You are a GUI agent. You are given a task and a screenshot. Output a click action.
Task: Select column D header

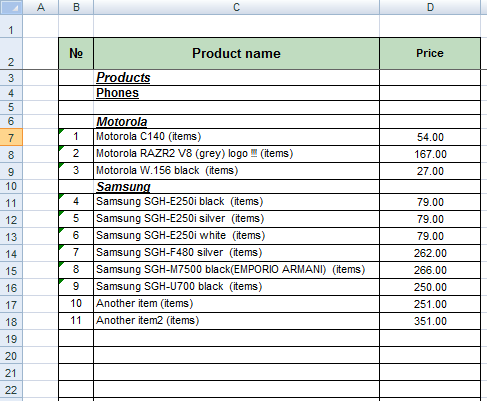coord(430,7)
